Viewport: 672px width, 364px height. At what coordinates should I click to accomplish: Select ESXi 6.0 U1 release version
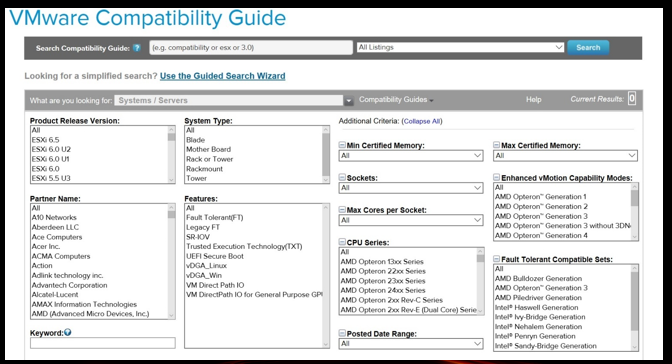click(x=51, y=159)
